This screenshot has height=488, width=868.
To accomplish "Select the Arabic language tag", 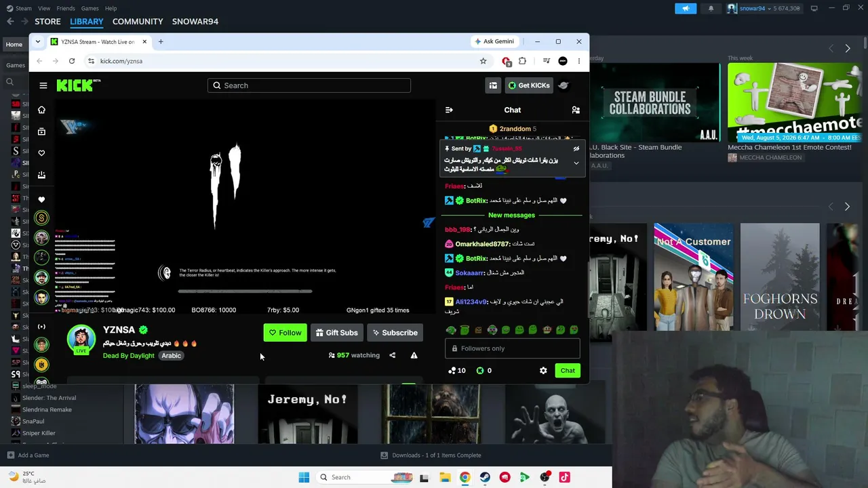I will pyautogui.click(x=171, y=356).
